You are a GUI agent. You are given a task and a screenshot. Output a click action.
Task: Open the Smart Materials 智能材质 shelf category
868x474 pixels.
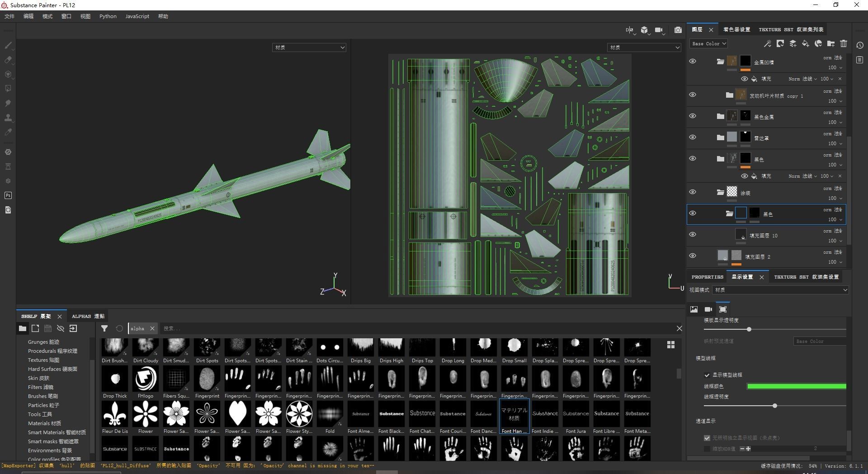pos(57,432)
